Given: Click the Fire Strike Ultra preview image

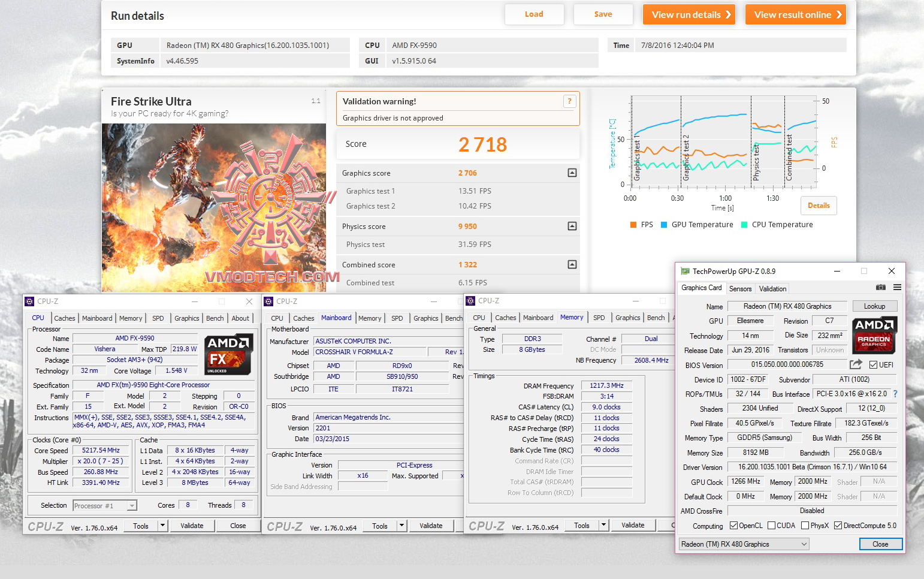Looking at the screenshot, I should click(x=214, y=207).
